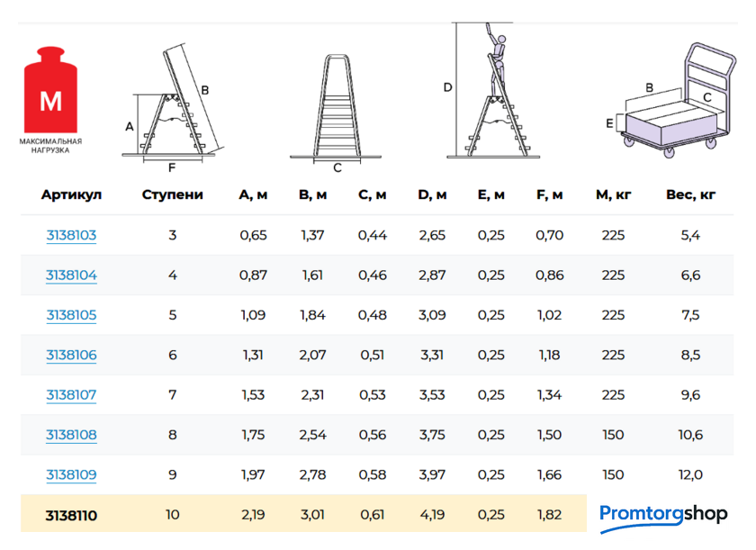This screenshot has width=756, height=550.
Task: Click the Promtorgshop logo
Action: (663, 515)
